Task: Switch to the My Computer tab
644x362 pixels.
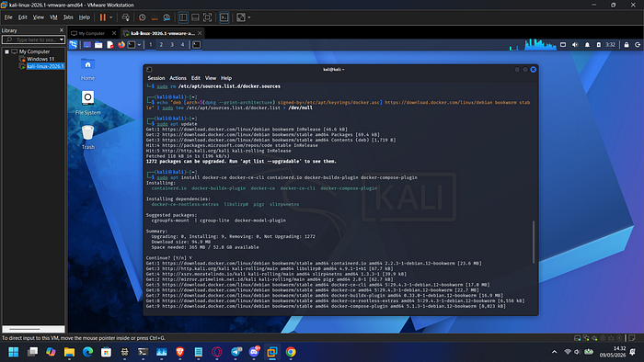Action: [x=92, y=33]
